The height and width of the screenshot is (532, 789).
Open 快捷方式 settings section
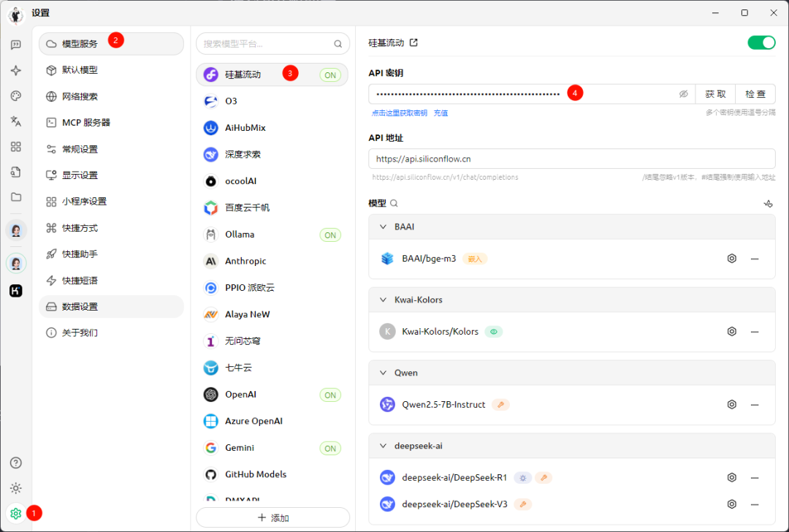(111, 228)
